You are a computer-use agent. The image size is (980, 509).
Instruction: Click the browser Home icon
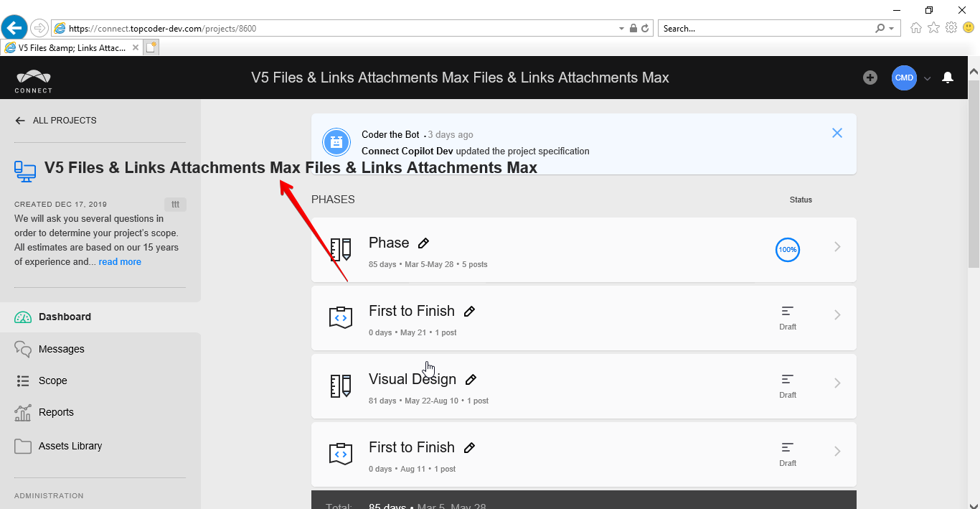pyautogui.click(x=916, y=28)
